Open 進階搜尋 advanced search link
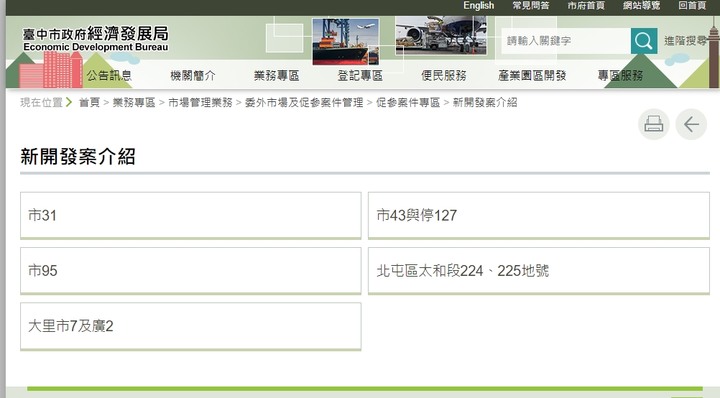This screenshot has height=398, width=720. (x=686, y=41)
